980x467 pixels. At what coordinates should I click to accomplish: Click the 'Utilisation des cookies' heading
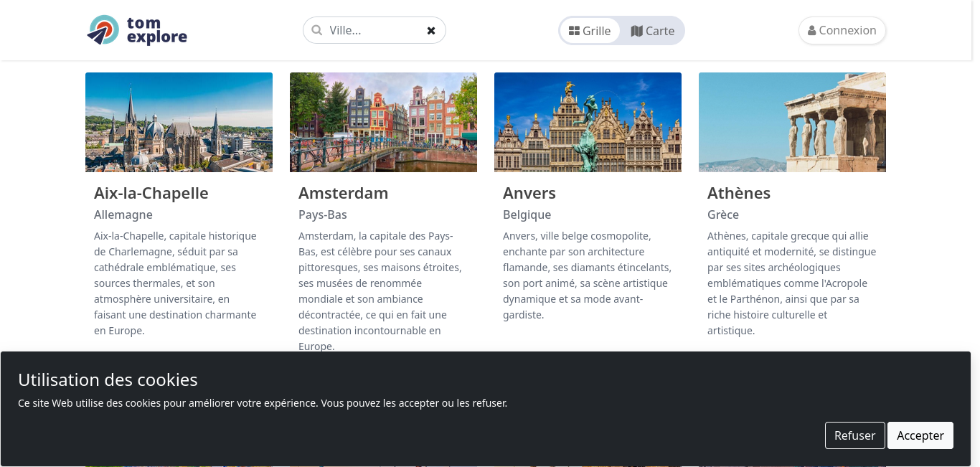coord(108,379)
